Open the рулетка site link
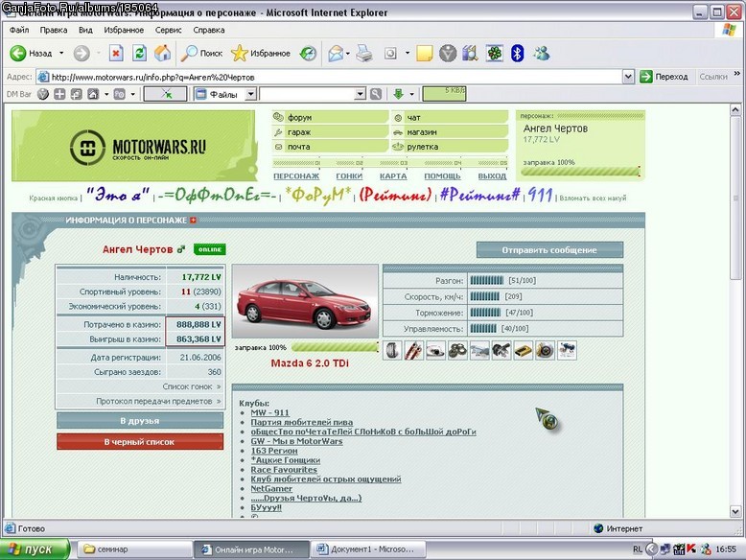 (x=423, y=147)
